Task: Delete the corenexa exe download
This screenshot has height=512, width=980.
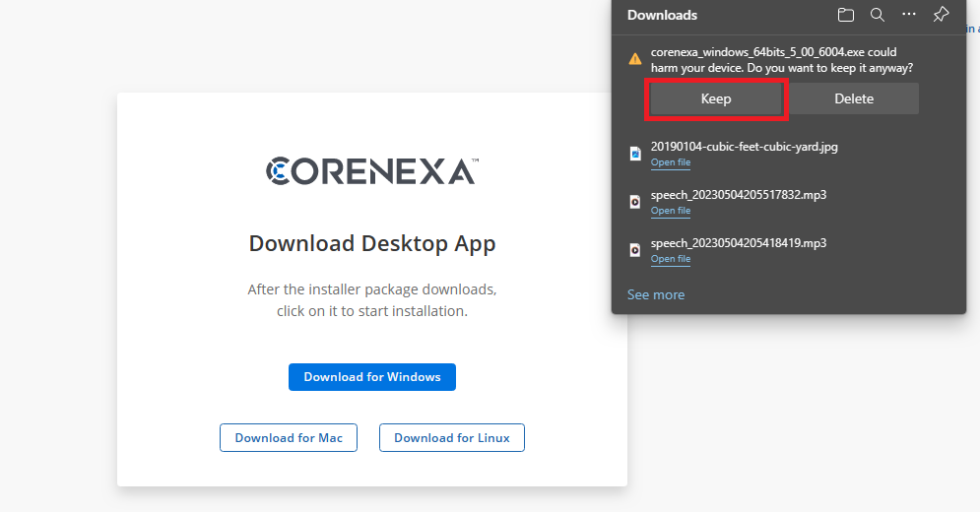Action: [x=854, y=98]
